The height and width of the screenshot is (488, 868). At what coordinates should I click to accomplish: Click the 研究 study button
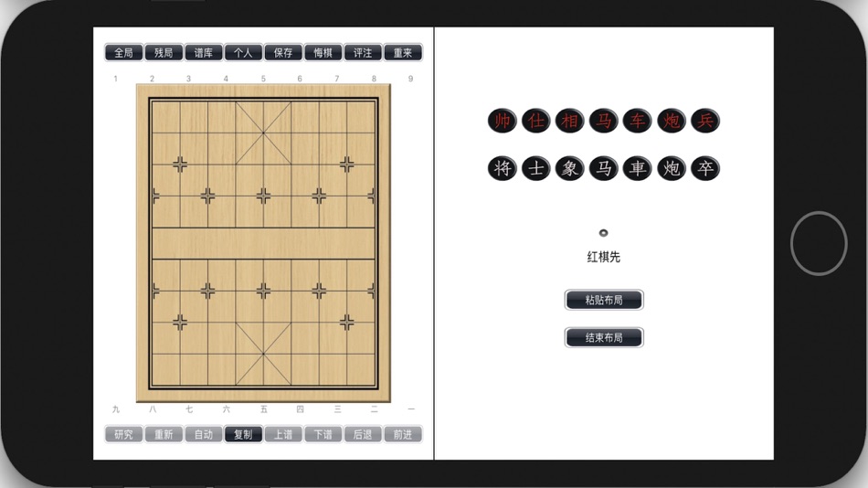[123, 434]
